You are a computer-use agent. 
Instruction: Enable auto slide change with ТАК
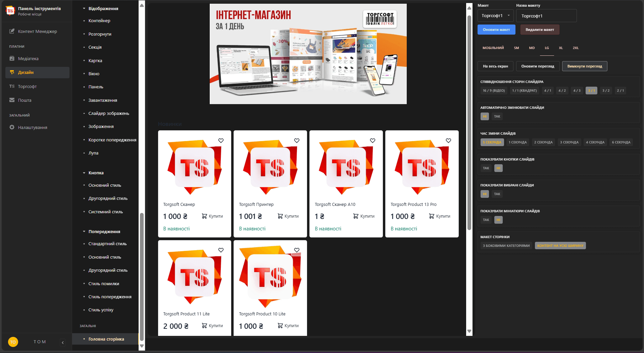[x=497, y=117]
